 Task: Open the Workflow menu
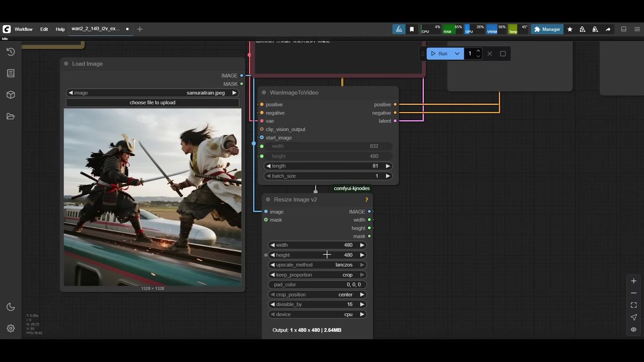(24, 29)
